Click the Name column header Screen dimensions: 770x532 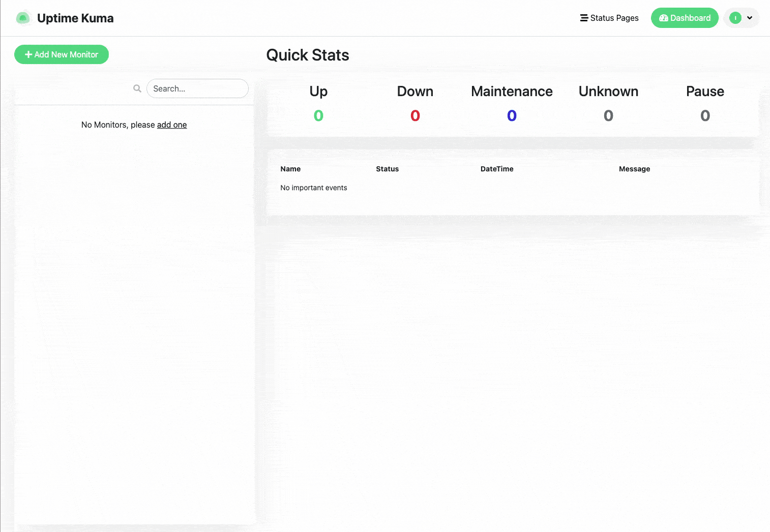point(290,169)
